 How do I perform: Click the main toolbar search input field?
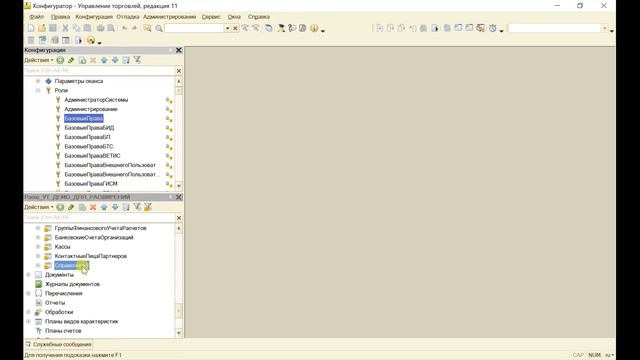click(x=195, y=28)
